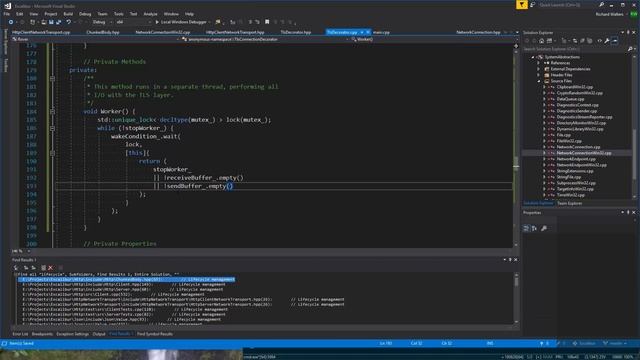This screenshot has height=360, width=640.
Task: Open the Error List tab
Action: tap(20, 334)
